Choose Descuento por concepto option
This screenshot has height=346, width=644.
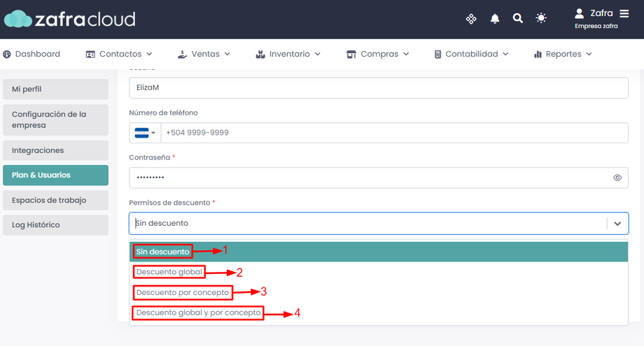(x=379, y=292)
